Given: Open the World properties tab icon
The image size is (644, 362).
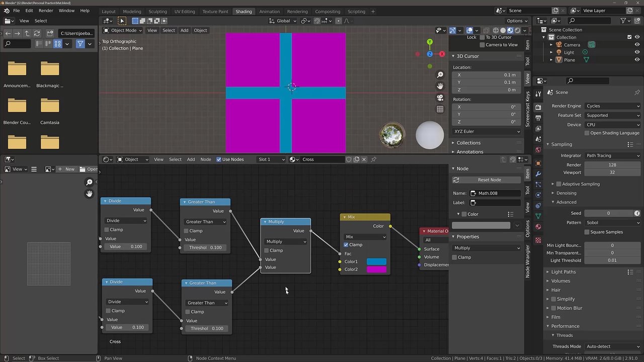Looking at the screenshot, I should pos(538,150).
